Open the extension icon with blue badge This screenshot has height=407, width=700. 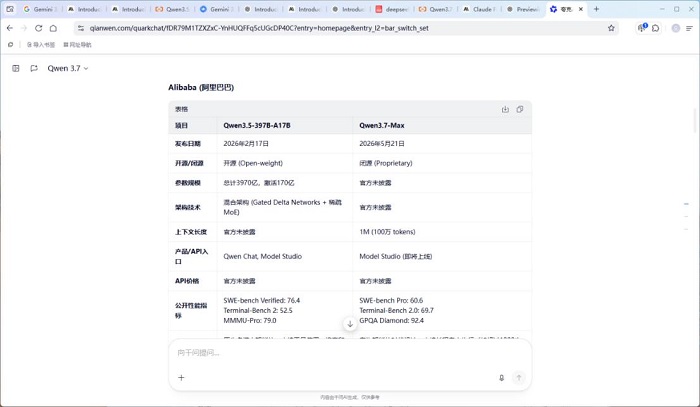click(642, 28)
